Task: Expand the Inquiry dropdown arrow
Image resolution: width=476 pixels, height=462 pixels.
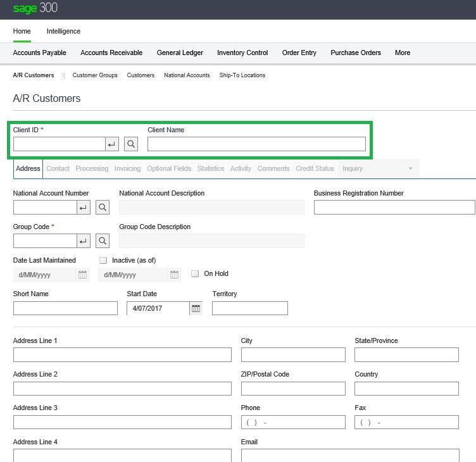Action: (x=410, y=168)
